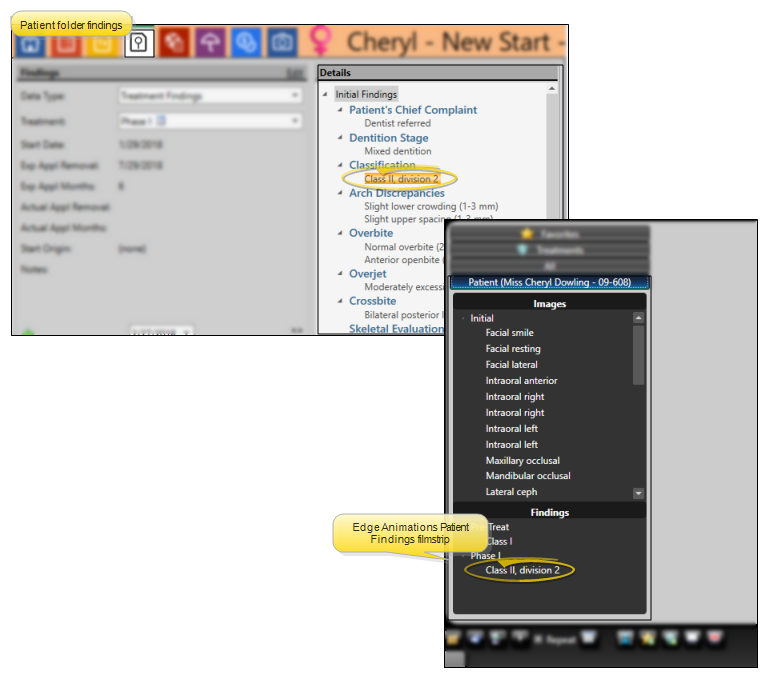The image size is (770, 680).
Task: Click the Edit link in Findings header
Action: pos(294,73)
